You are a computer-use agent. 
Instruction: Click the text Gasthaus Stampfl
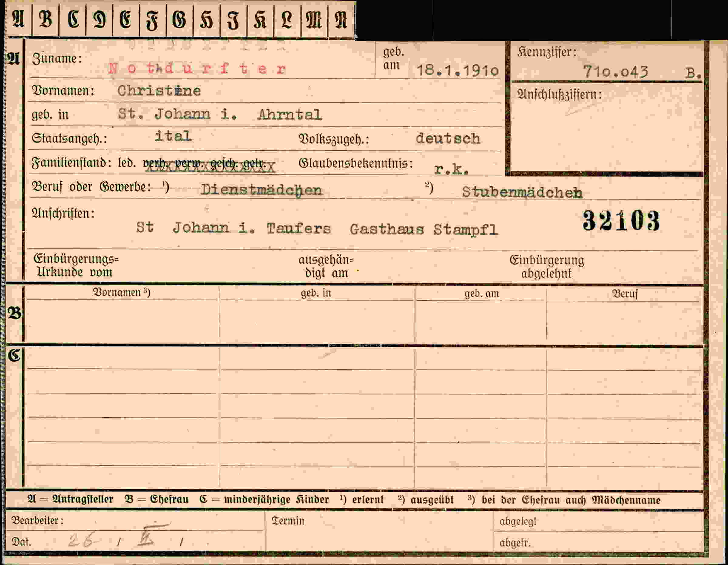click(424, 229)
